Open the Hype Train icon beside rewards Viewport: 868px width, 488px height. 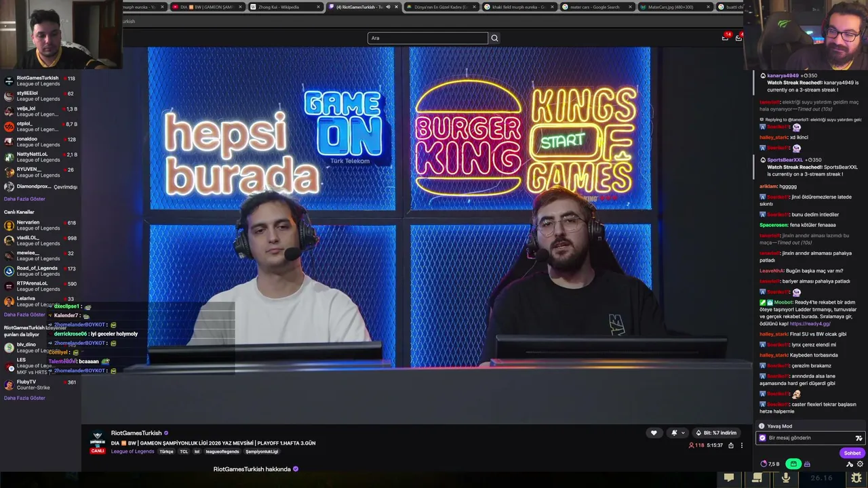pyautogui.click(x=807, y=464)
